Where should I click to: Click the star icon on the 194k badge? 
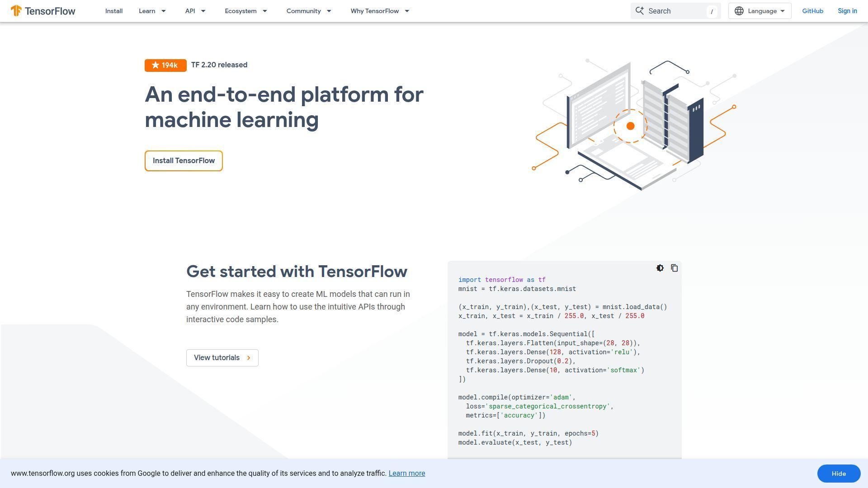click(155, 65)
